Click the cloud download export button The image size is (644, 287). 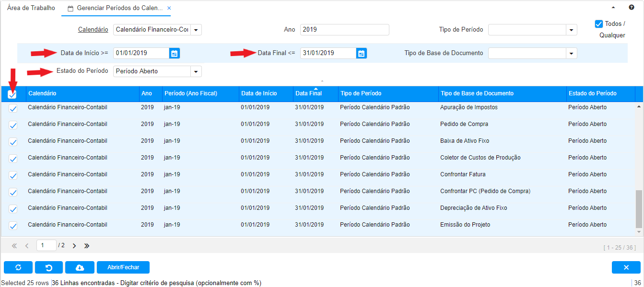pyautogui.click(x=80, y=267)
